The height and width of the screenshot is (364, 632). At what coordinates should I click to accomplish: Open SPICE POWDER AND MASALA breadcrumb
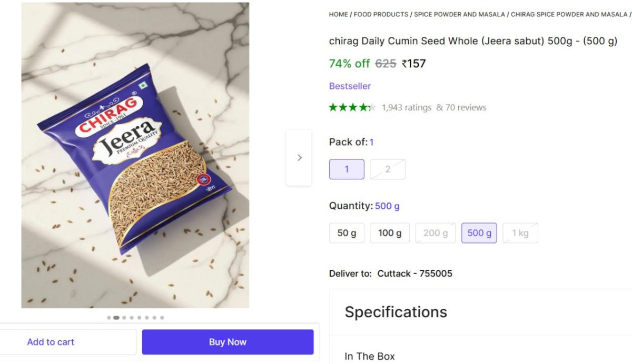pos(459,14)
